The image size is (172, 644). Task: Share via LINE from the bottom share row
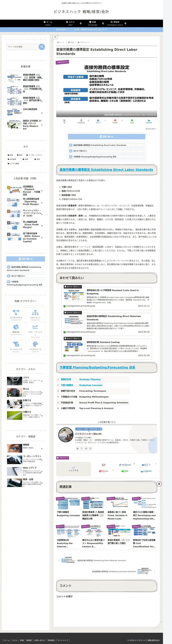coord(125,471)
